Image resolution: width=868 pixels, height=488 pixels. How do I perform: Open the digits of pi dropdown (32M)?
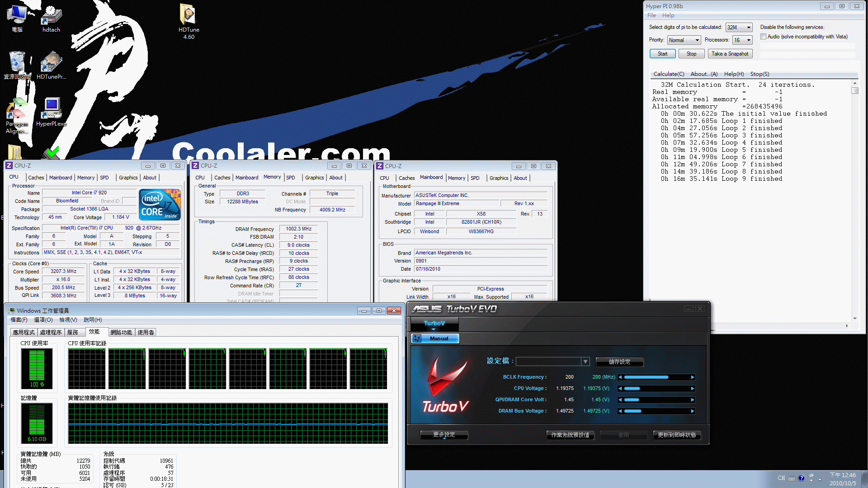tap(739, 28)
